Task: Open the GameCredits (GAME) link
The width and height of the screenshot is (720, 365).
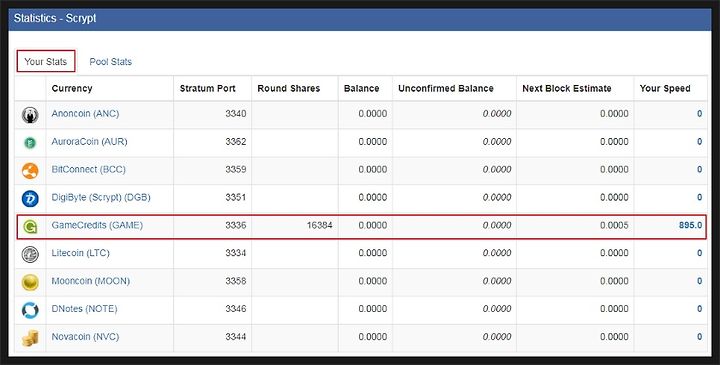Action: (97, 225)
